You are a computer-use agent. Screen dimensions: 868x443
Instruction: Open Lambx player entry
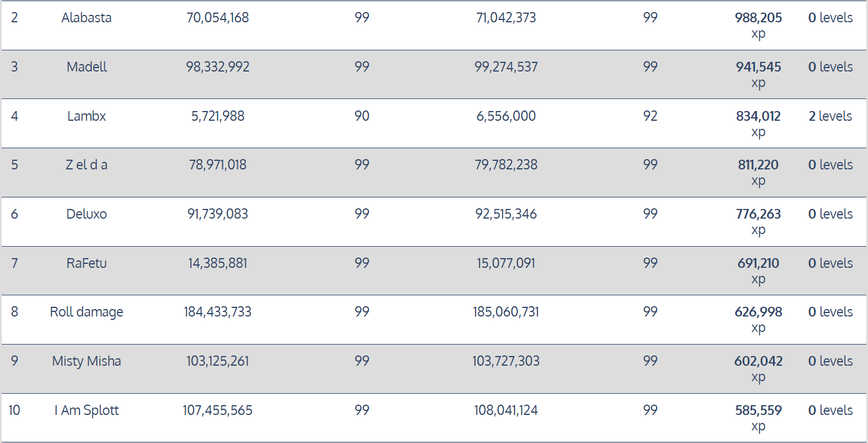pyautogui.click(x=87, y=116)
